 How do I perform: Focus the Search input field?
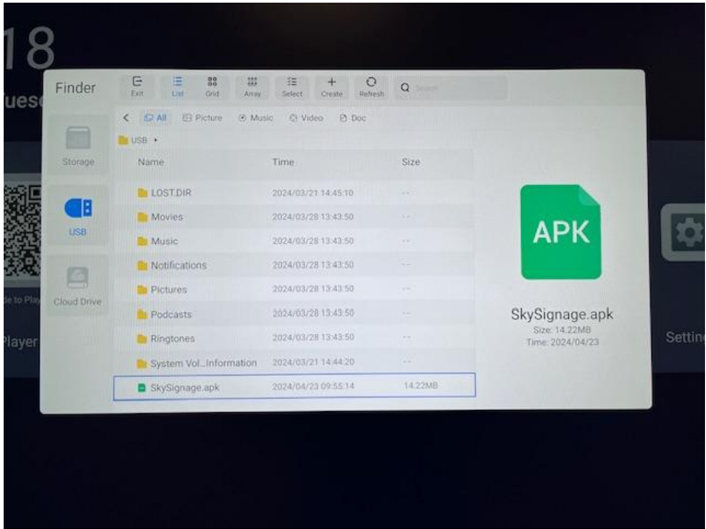tap(451, 87)
